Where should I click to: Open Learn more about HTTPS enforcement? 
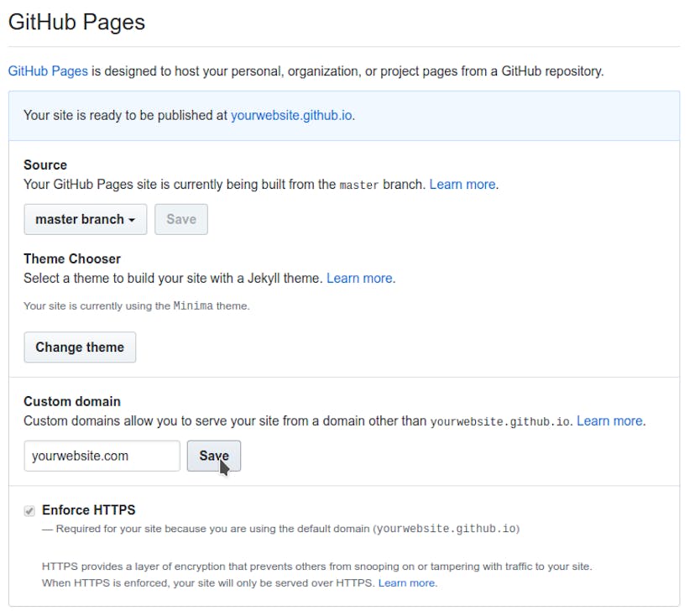click(406, 582)
